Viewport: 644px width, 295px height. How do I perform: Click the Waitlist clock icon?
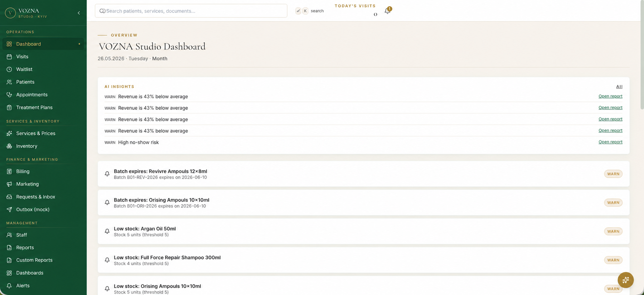point(9,69)
